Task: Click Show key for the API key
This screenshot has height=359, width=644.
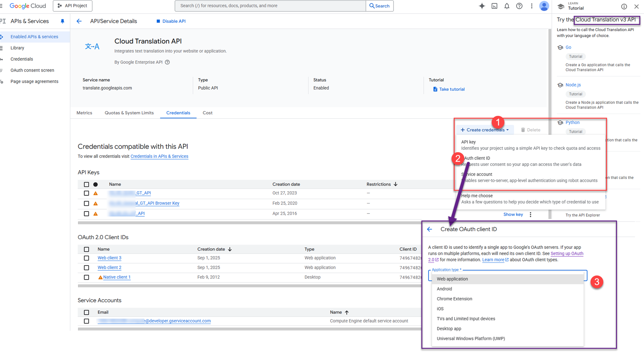Action: coord(513,215)
